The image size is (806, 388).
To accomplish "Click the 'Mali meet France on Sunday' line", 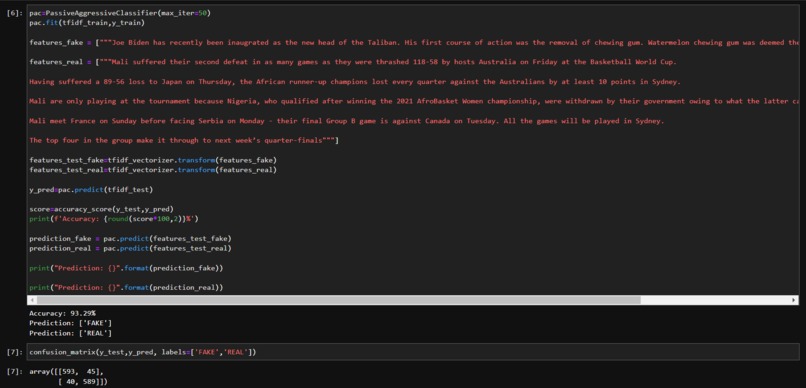I will tap(346, 121).
